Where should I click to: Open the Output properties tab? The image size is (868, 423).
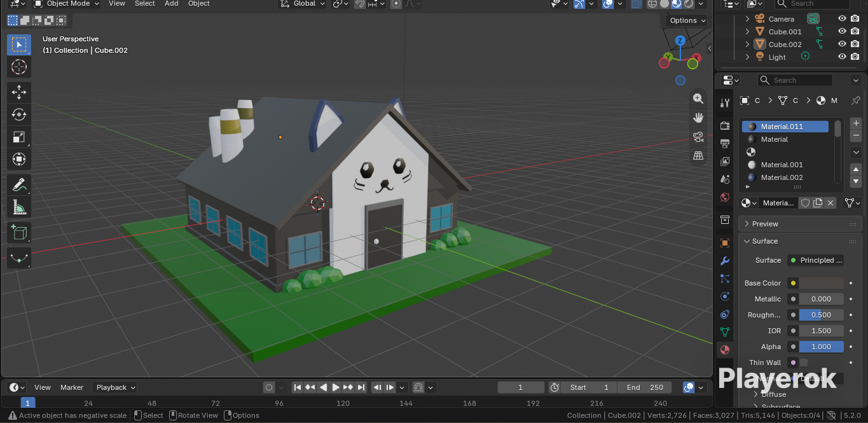point(724,144)
